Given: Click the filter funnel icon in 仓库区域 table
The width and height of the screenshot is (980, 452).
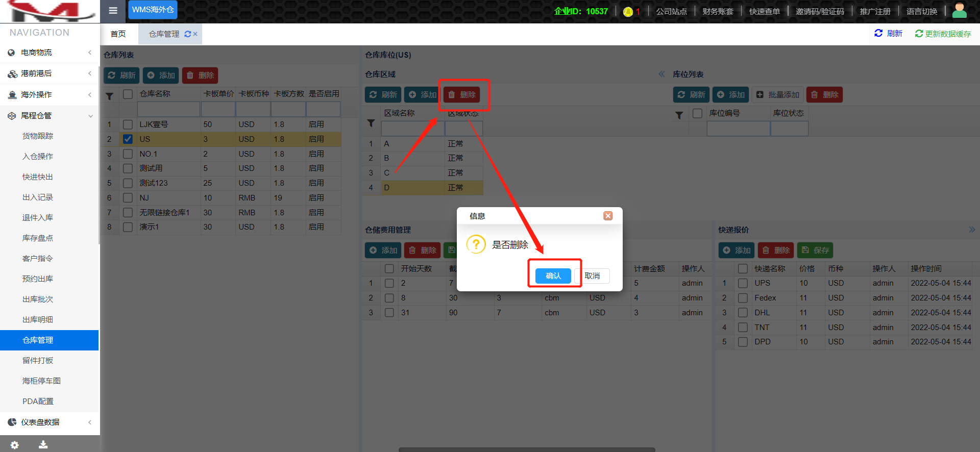Looking at the screenshot, I should click(371, 123).
